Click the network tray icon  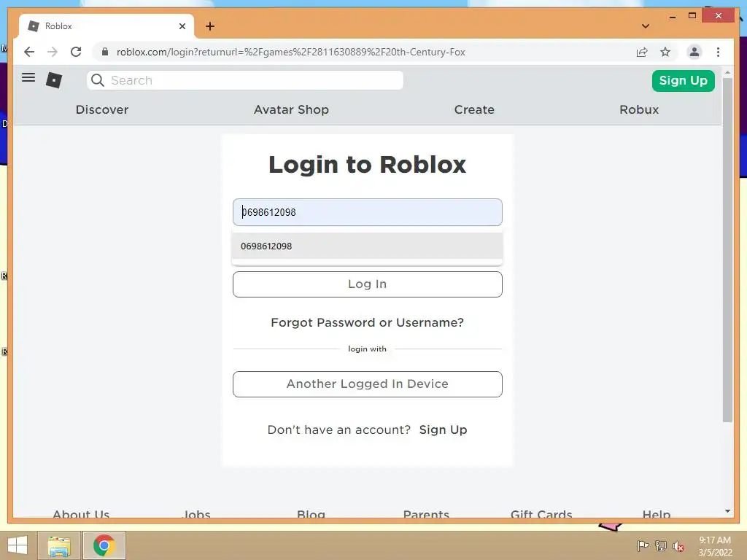click(661, 545)
